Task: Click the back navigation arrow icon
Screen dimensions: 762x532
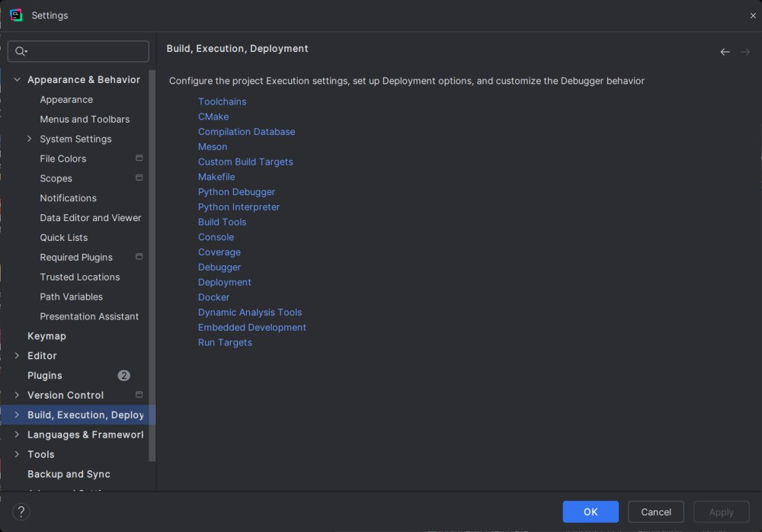Action: click(725, 52)
